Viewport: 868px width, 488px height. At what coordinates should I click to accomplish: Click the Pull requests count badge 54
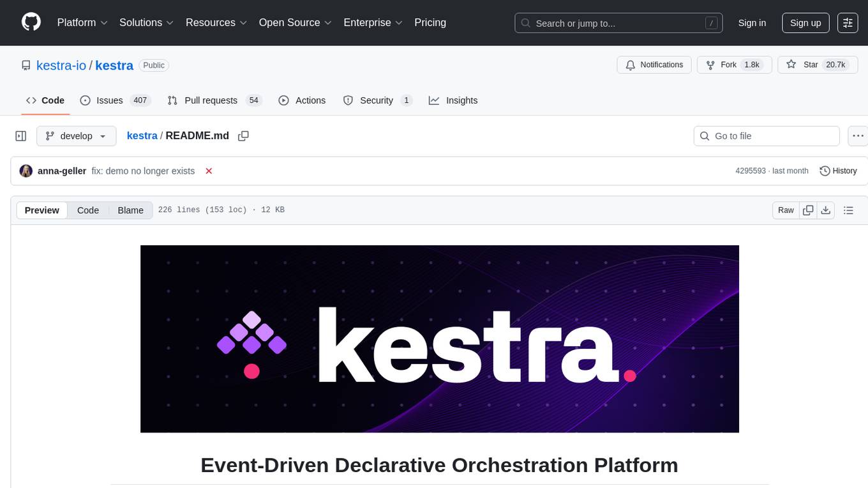[254, 100]
